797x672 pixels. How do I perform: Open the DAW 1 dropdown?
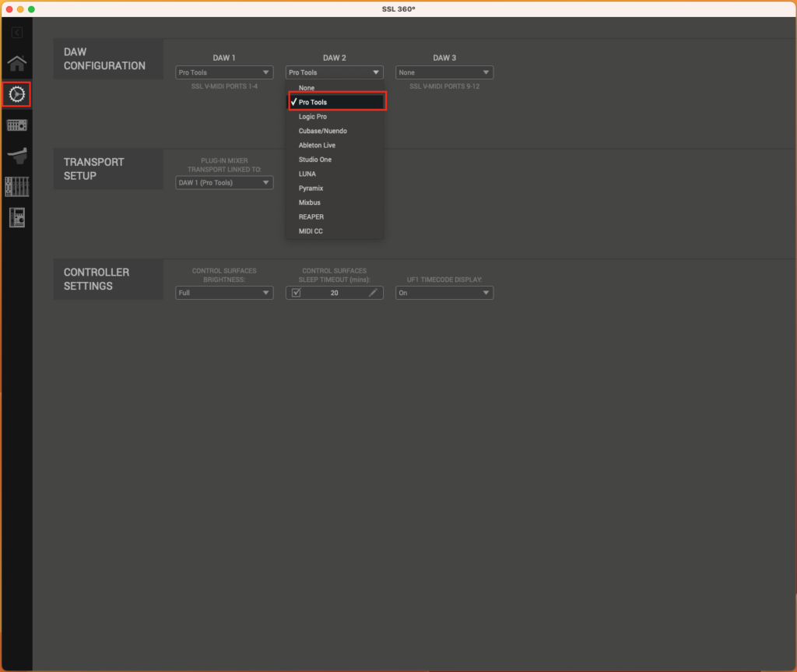224,72
